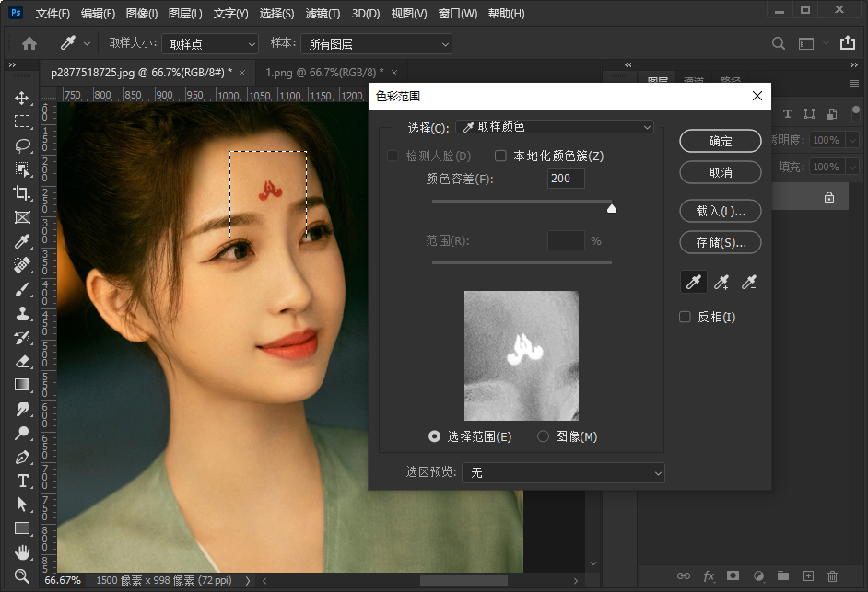Expand the eyedropper tool preset arrow
The image size is (868, 592).
pos(87,43)
